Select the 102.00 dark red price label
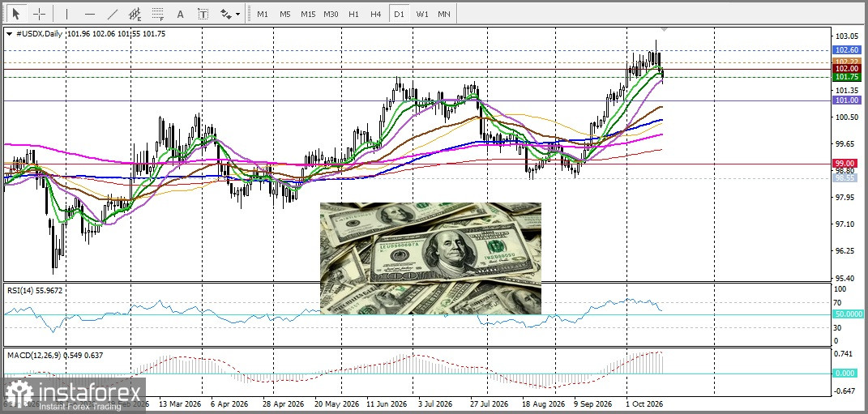 (847, 68)
